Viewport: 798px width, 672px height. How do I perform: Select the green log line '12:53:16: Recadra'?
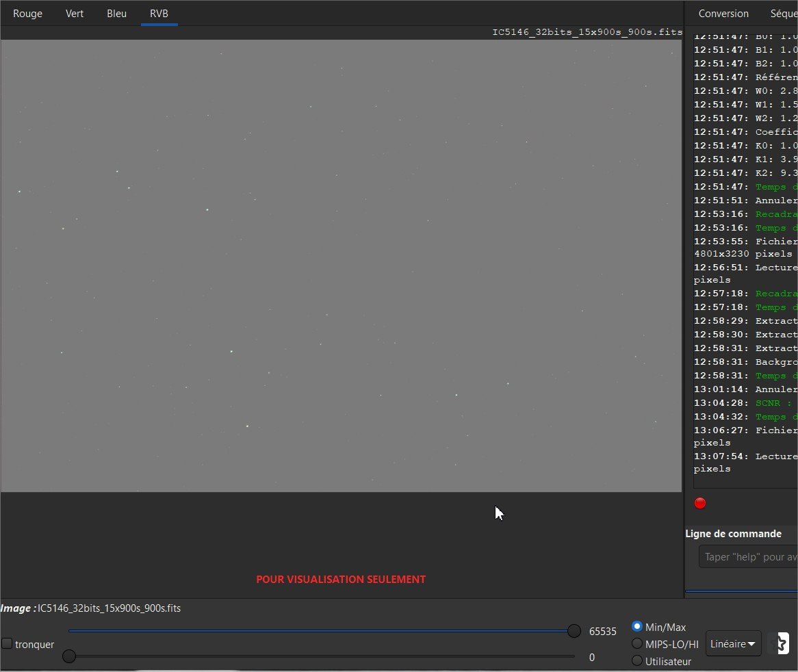pyautogui.click(x=745, y=214)
